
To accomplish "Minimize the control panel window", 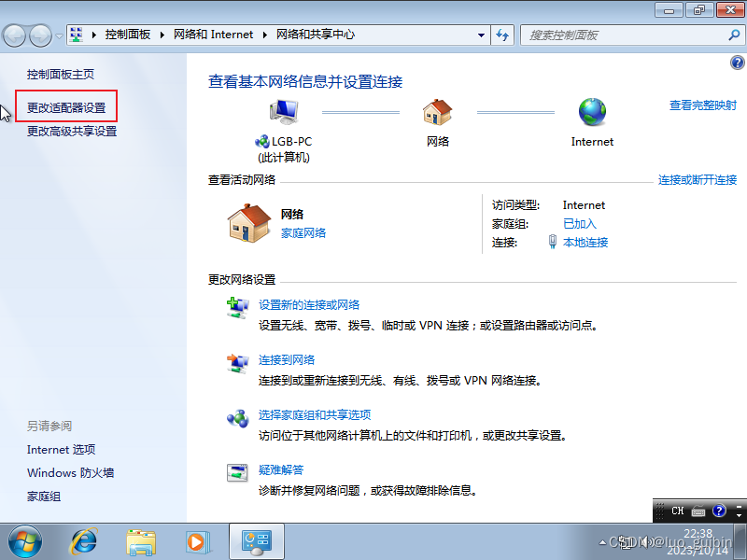I will [669, 10].
